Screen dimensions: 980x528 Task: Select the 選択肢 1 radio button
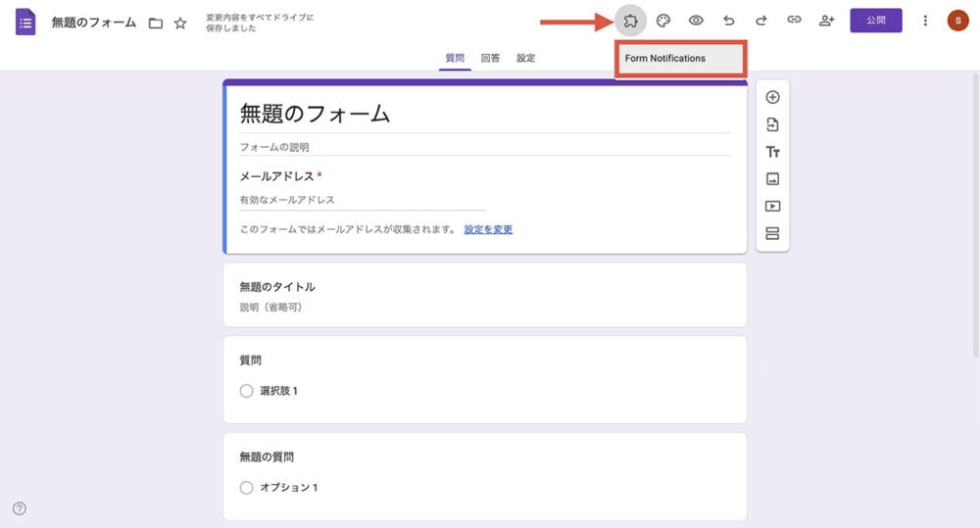(246, 391)
